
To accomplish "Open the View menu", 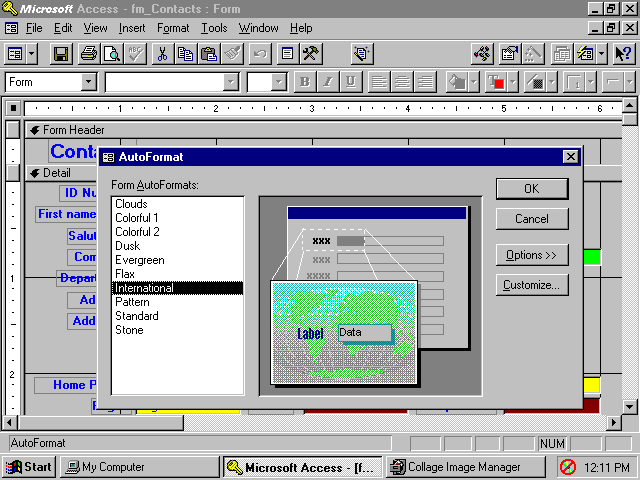I will click(x=96, y=28).
